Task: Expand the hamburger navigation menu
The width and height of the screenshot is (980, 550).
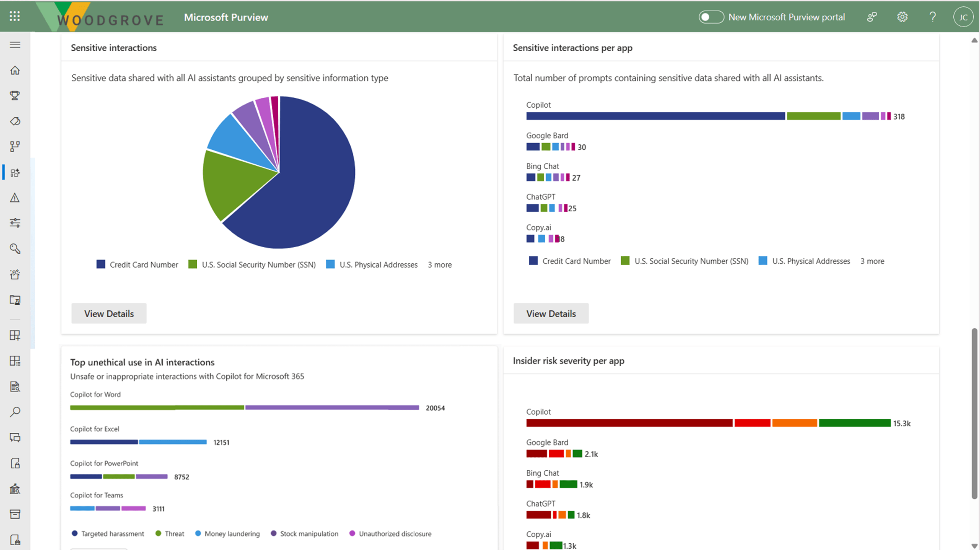Action: (x=15, y=45)
